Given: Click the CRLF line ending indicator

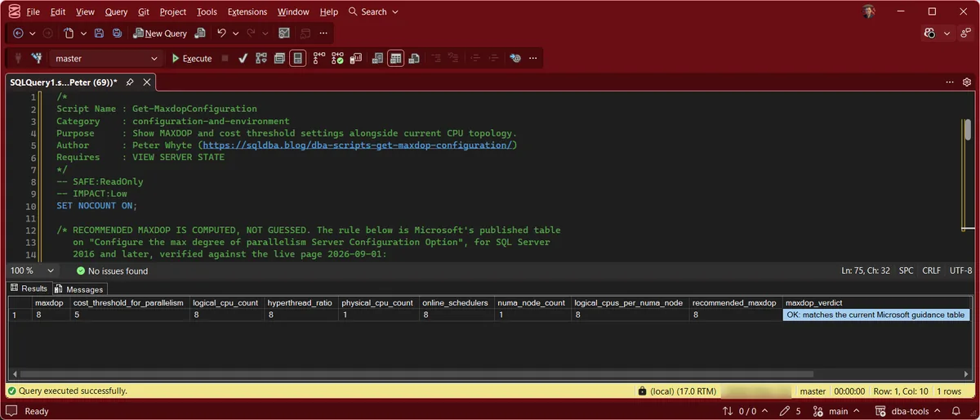Looking at the screenshot, I should click(932, 270).
